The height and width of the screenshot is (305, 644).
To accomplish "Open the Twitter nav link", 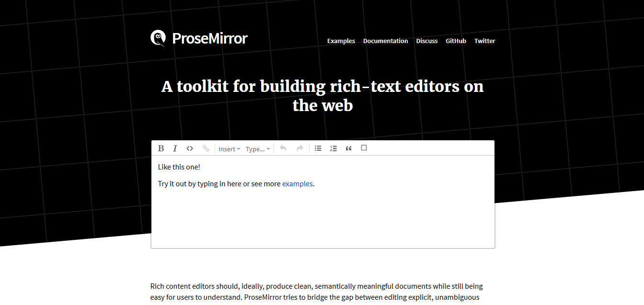I will [485, 41].
